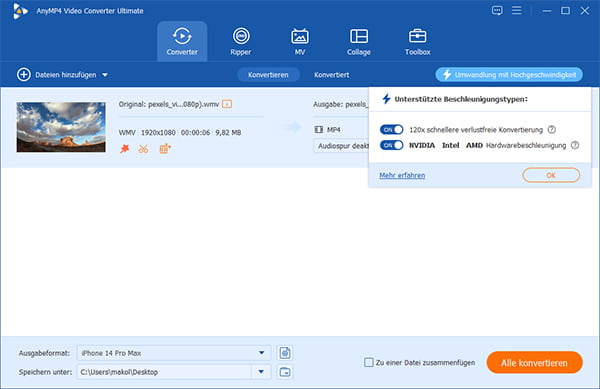Viewport: 600px width, 389px height.
Task: Click the scissors cut icon
Action: point(143,149)
